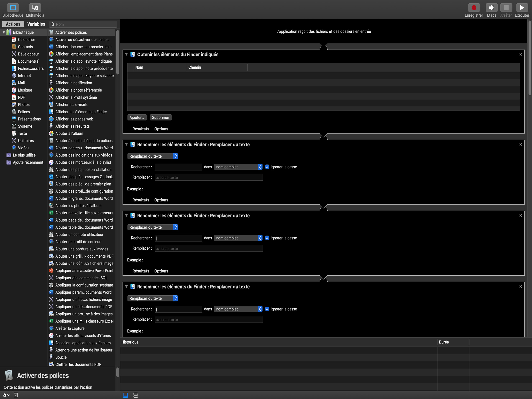Toggle Ignorer la casse for ']' search
The width and height of the screenshot is (532, 399).
tap(267, 238)
